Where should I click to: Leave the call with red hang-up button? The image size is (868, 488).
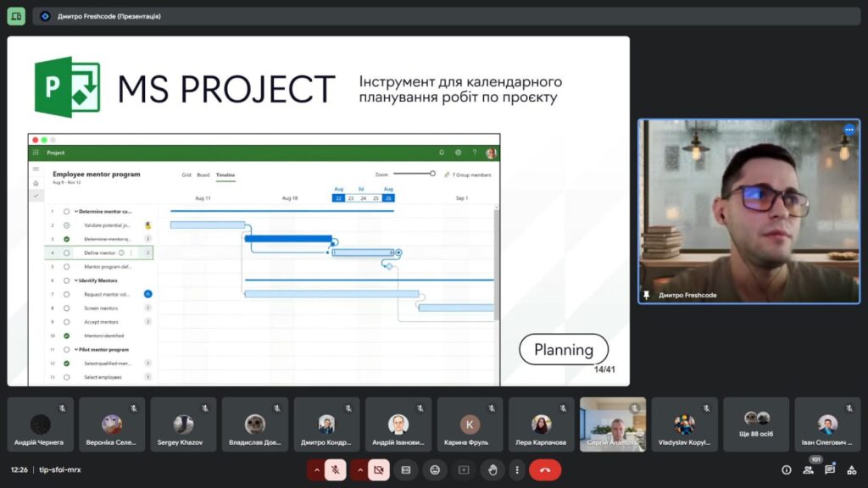[x=545, y=469]
